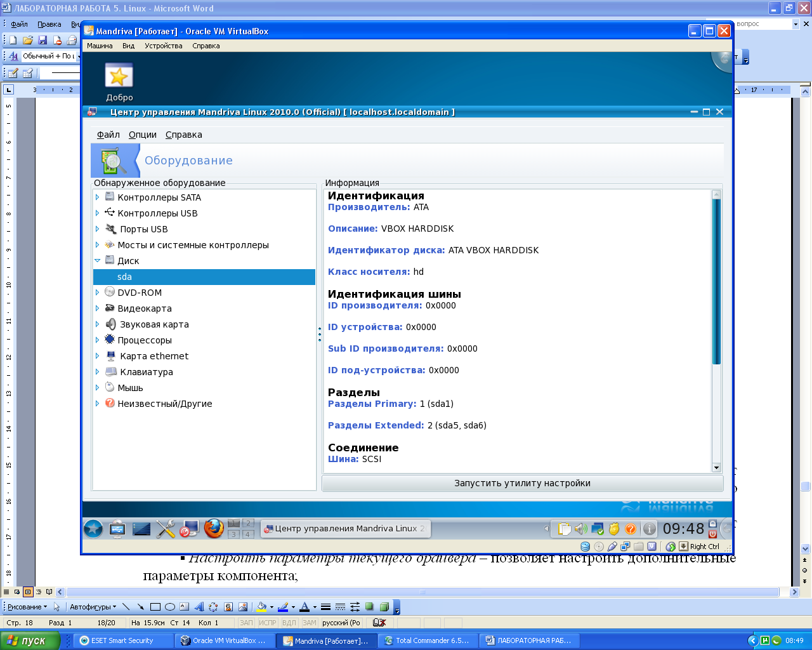The image size is (812, 650).
Task: Open the configuration tools wrench icon
Action: 166,528
